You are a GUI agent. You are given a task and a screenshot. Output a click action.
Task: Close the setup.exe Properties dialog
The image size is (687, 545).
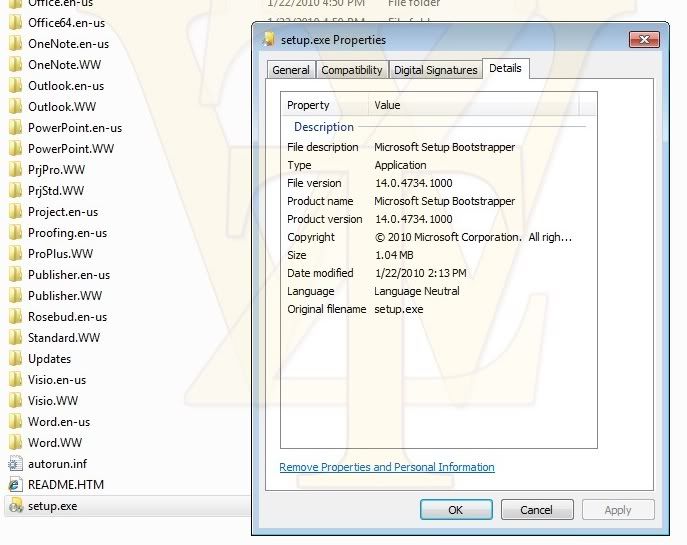[644, 40]
